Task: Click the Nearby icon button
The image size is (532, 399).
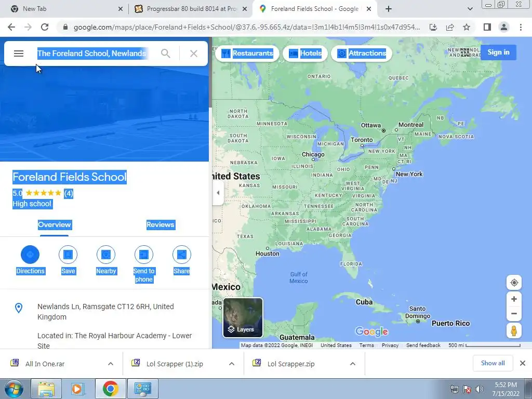Action: [x=106, y=255]
